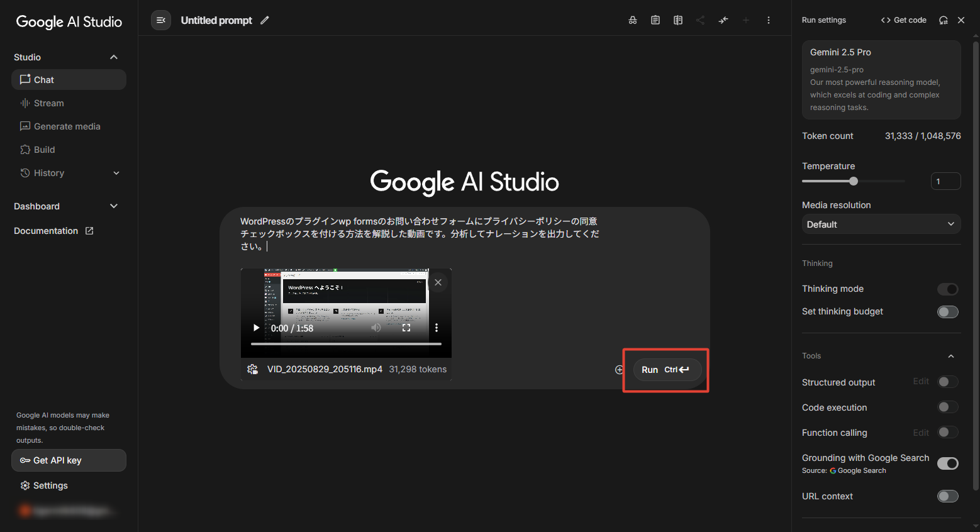The width and height of the screenshot is (980, 532).
Task: Enable Function calling toggle
Action: [x=948, y=432]
